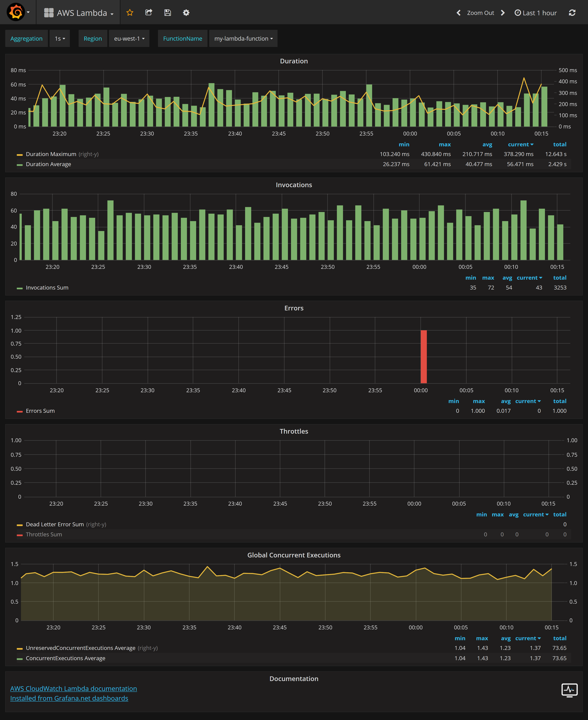
Task: Open the Aggregation 1s dropdown
Action: click(60, 39)
